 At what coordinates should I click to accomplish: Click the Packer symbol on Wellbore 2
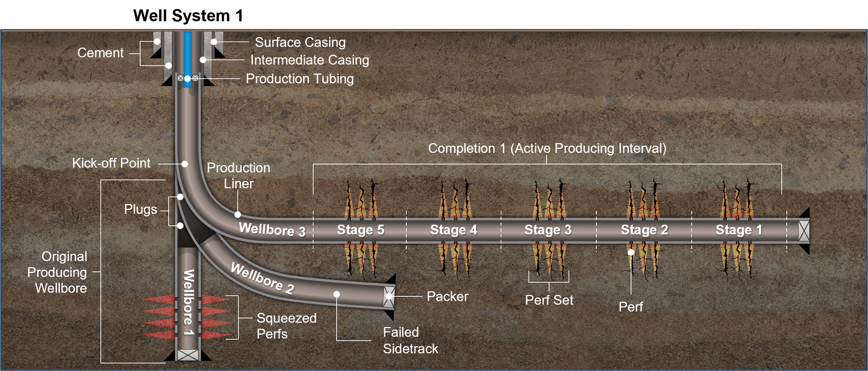[x=388, y=296]
